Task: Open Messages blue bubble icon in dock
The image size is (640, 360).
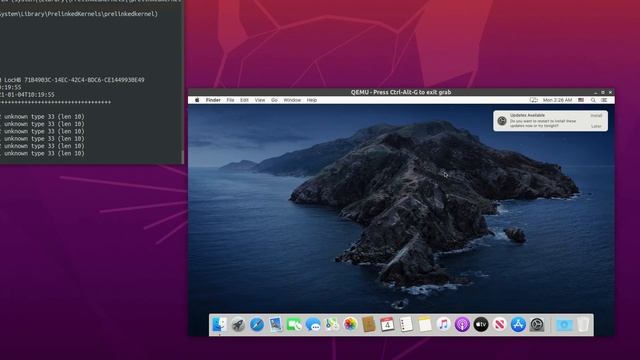Action: point(313,325)
